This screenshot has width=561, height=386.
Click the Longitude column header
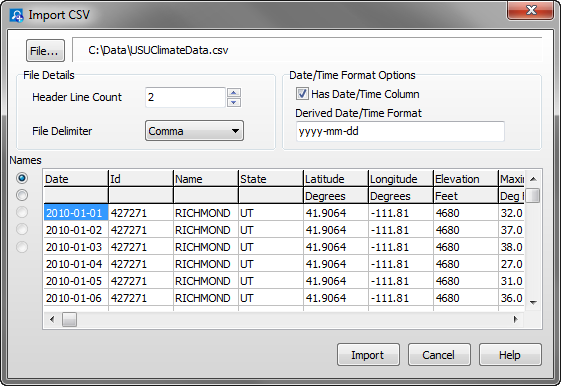click(401, 179)
